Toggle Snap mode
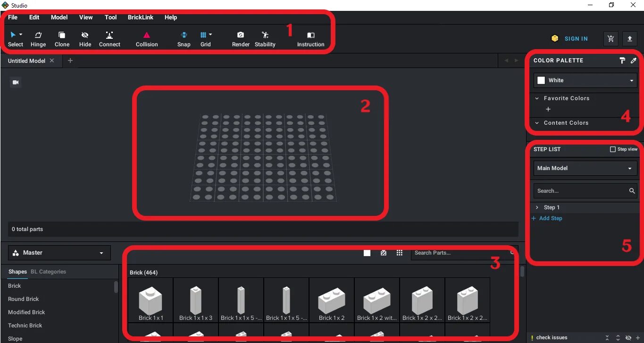This screenshot has height=343, width=644. tap(184, 39)
